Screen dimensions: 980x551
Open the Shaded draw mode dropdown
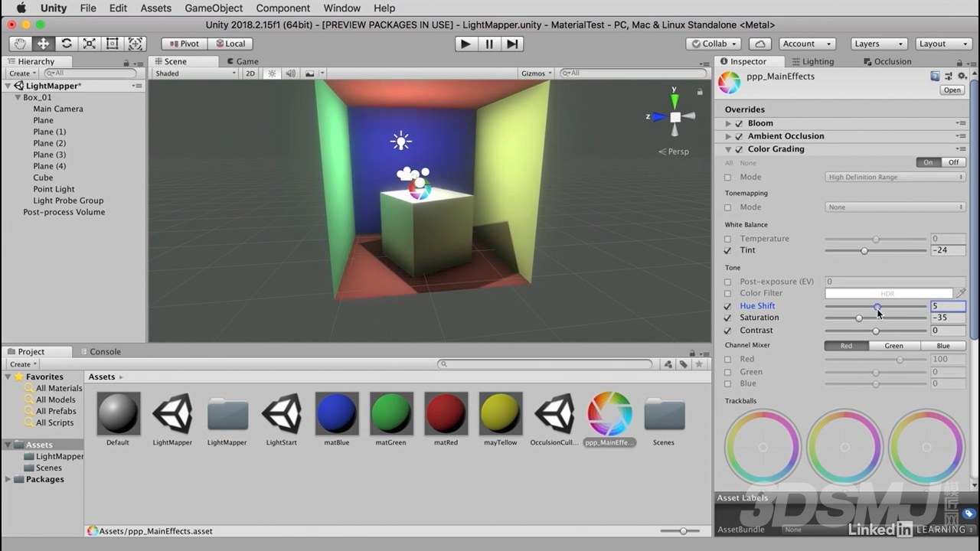(x=196, y=73)
